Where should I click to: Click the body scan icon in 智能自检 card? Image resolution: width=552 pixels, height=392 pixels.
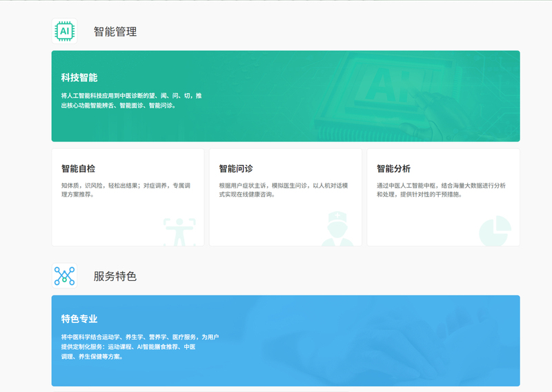[179, 232]
